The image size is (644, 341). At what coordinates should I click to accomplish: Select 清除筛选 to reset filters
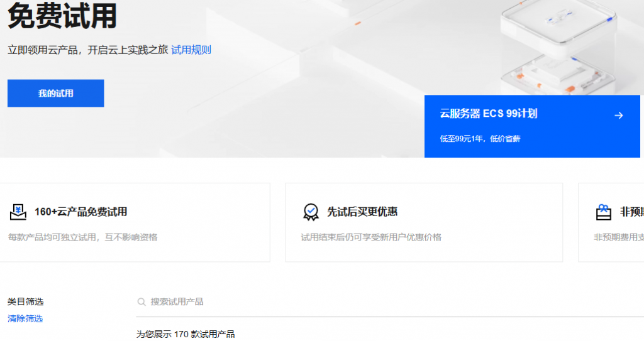coord(25,318)
